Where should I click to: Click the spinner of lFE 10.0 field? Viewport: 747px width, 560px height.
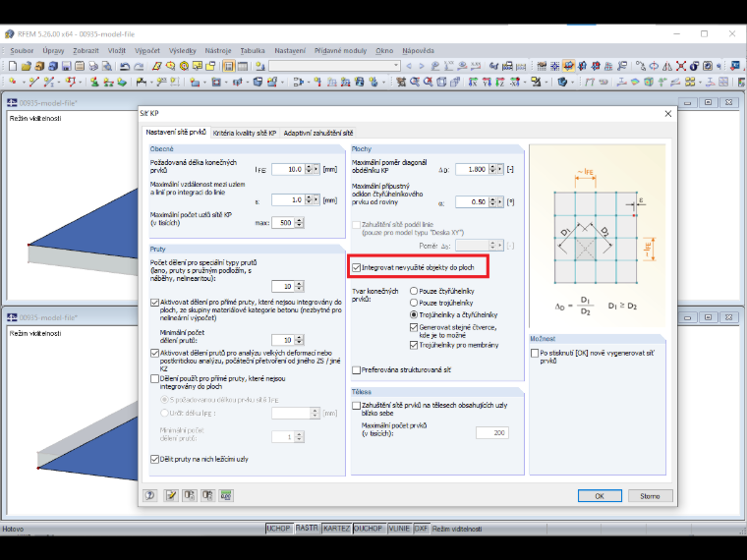click(x=309, y=170)
